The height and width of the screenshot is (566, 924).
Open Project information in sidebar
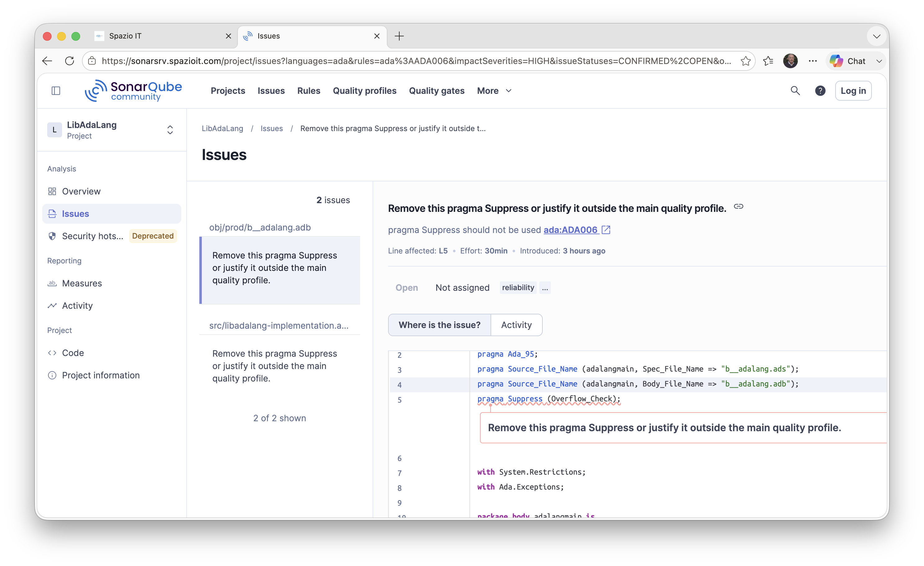(x=112, y=376)
